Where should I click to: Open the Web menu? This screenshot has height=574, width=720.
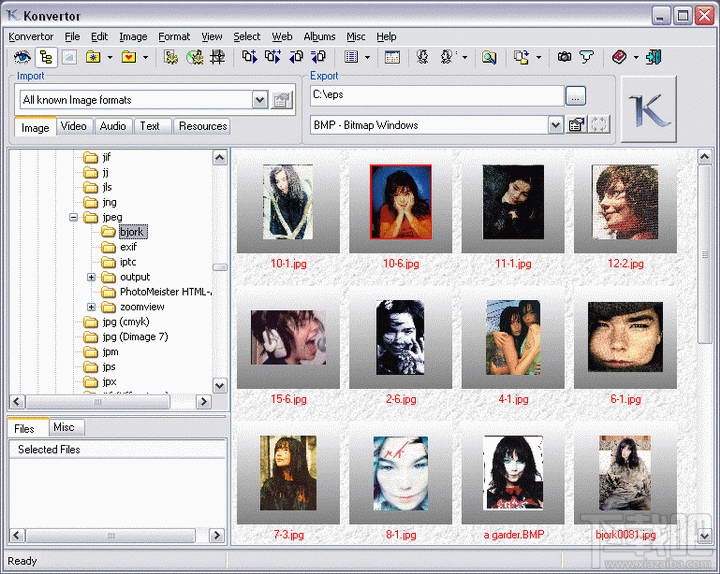click(x=282, y=36)
